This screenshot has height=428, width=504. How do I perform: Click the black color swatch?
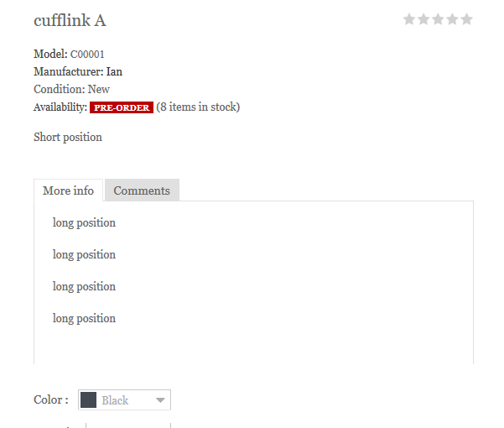tap(88, 400)
